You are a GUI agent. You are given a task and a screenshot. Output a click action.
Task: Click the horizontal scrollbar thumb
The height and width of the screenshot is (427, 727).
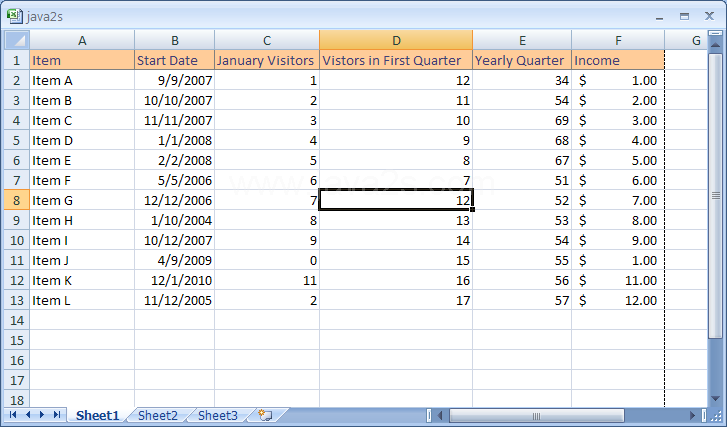pyautogui.click(x=536, y=415)
